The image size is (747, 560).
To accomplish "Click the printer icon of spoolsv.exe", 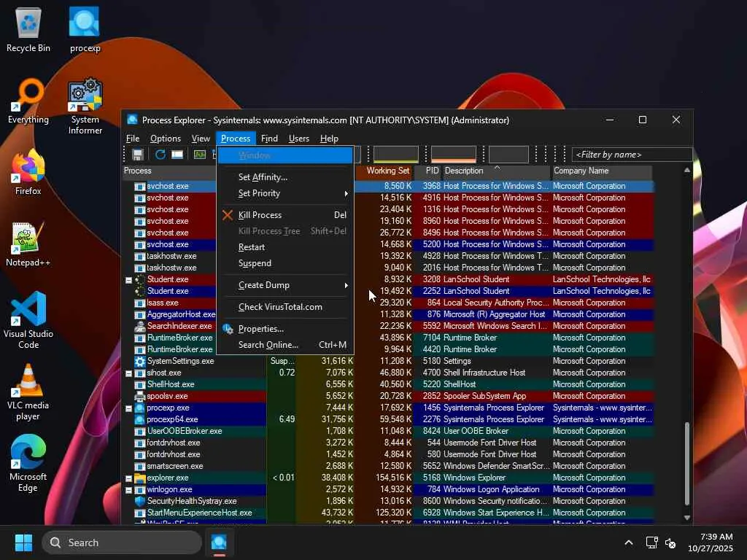I will coord(139,396).
